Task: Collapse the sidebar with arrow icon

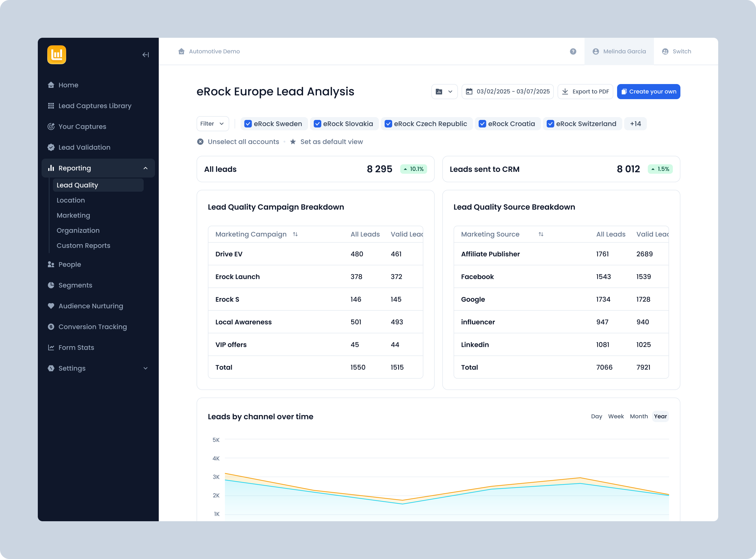Action: pos(146,55)
